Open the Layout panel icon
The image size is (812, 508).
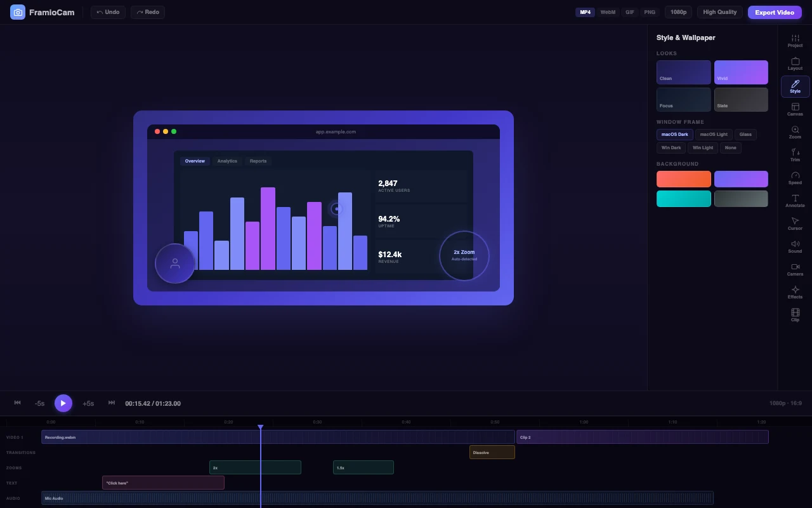click(x=795, y=64)
